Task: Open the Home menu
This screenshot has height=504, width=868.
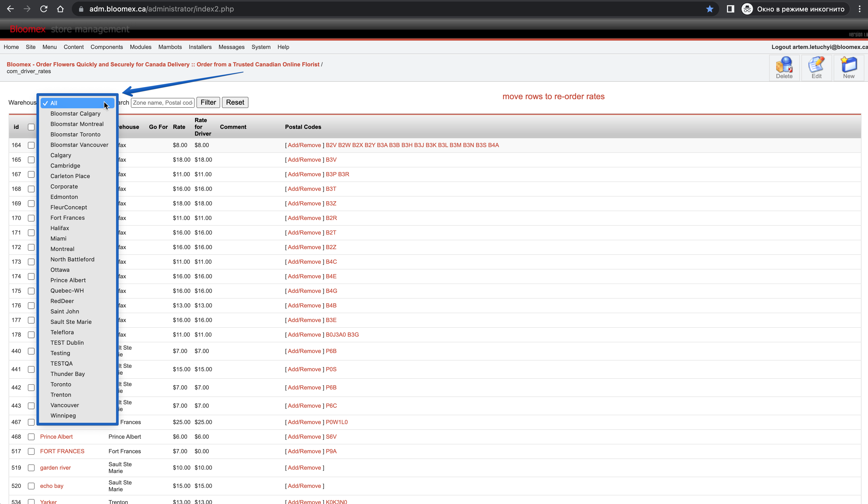Action: (x=11, y=47)
